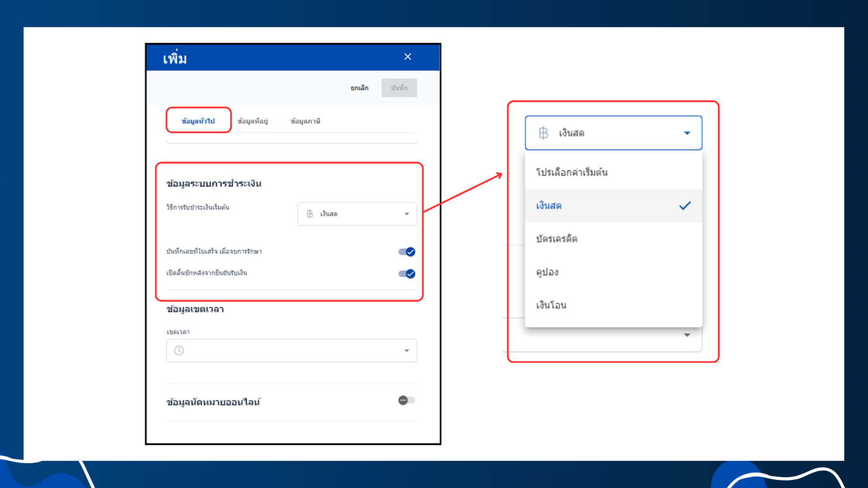
Task: Click the checkmark icon beside เงินสด option
Action: point(684,205)
